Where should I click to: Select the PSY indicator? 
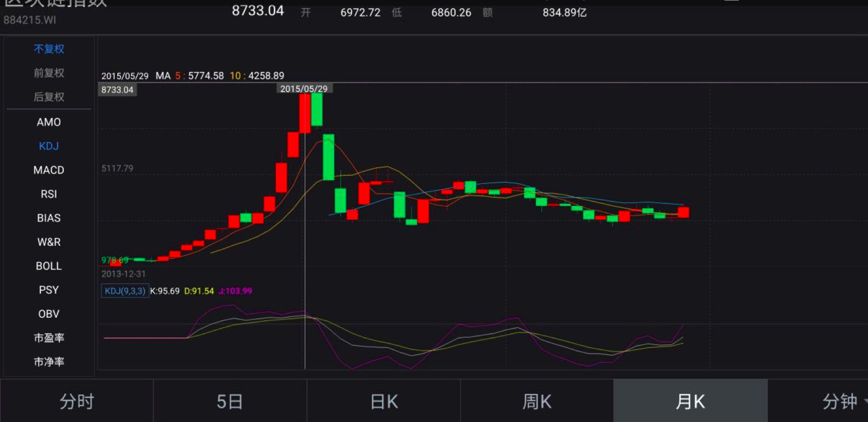point(49,290)
